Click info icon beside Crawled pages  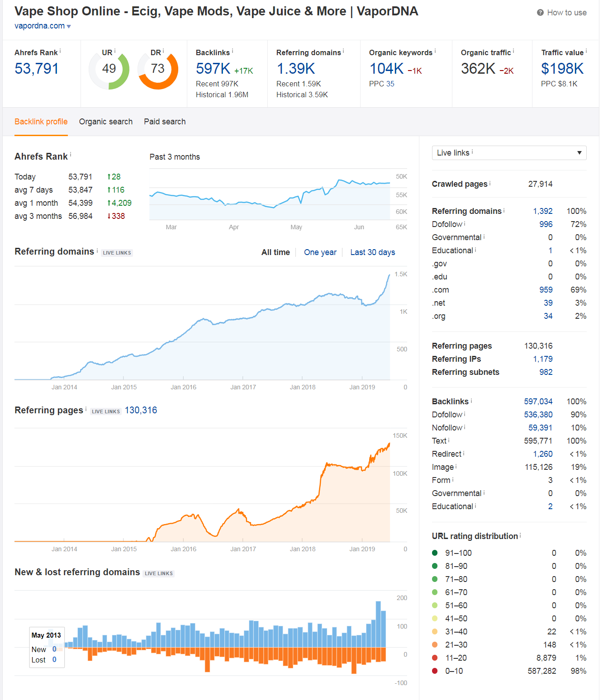490,183
